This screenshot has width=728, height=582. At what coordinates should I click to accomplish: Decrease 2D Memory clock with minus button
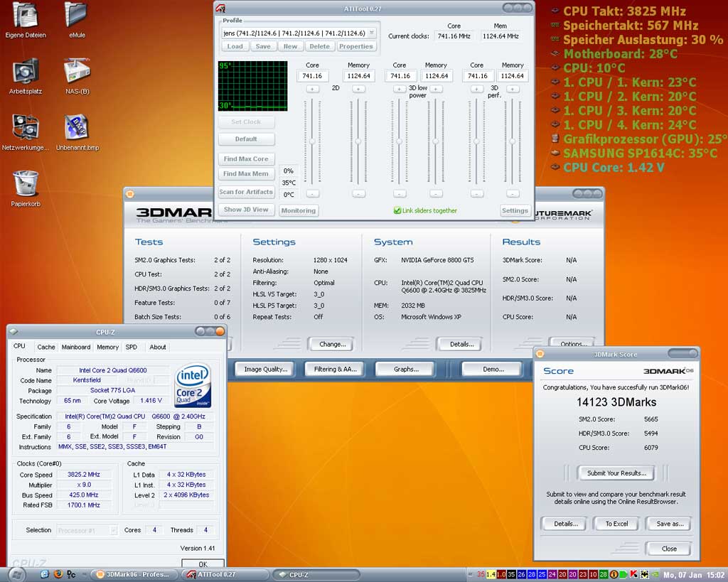[358, 193]
